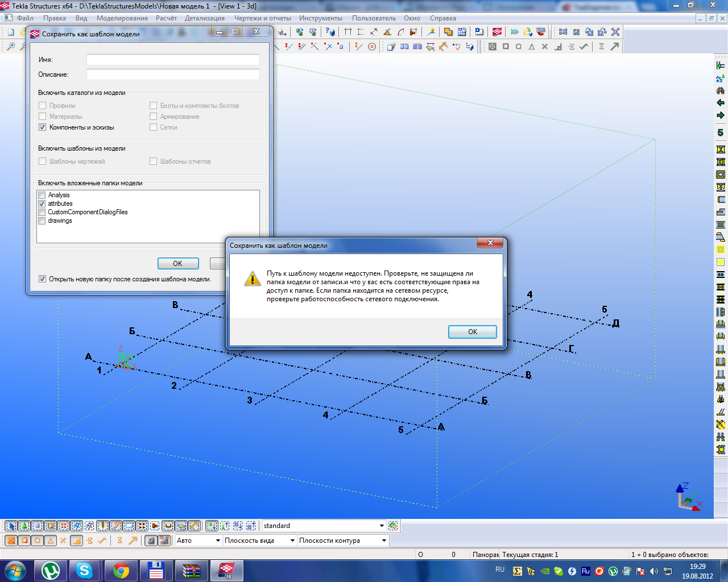The image size is (728, 582).
Task: Toggle the 'attributes' folder checkbox
Action: pos(42,203)
